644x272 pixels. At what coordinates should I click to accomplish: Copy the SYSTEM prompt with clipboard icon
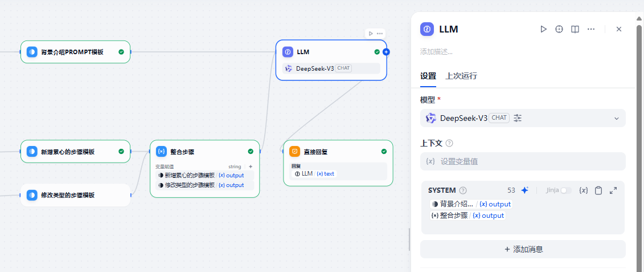pos(598,190)
